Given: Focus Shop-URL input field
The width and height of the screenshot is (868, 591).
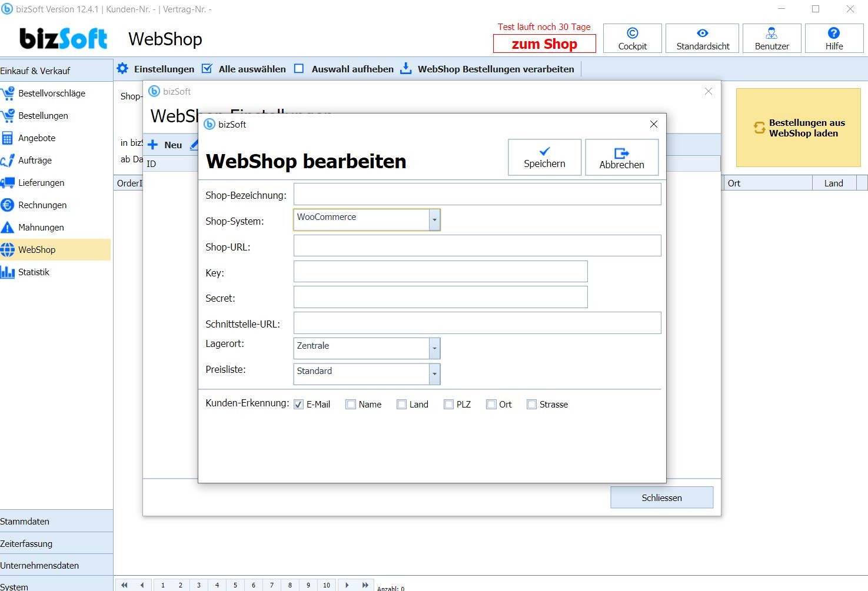Looking at the screenshot, I should (x=477, y=246).
